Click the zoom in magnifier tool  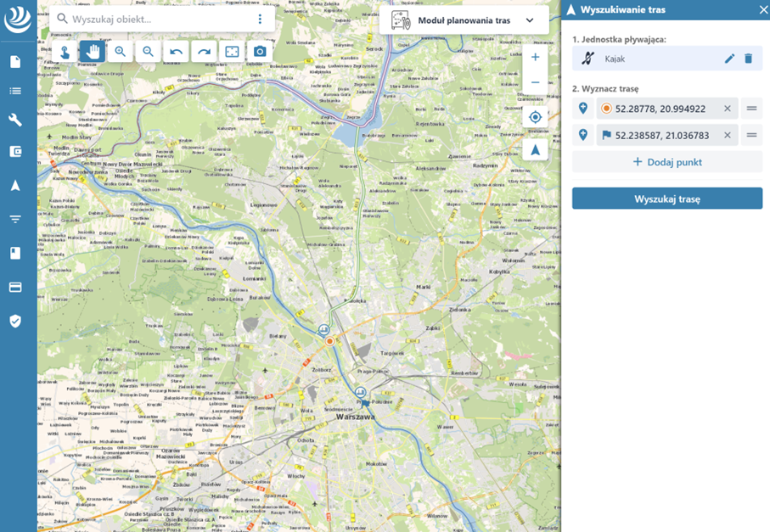click(x=121, y=52)
